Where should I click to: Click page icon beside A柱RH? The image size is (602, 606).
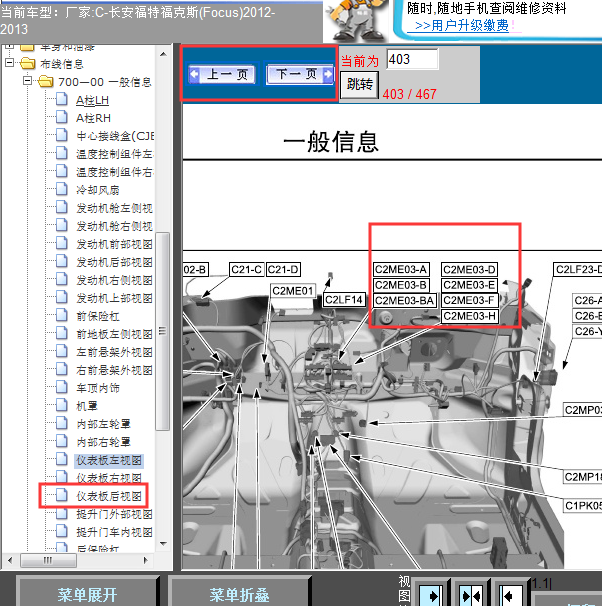(61, 117)
